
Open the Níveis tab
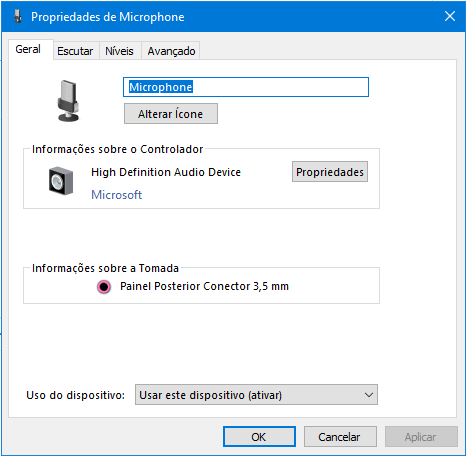119,51
